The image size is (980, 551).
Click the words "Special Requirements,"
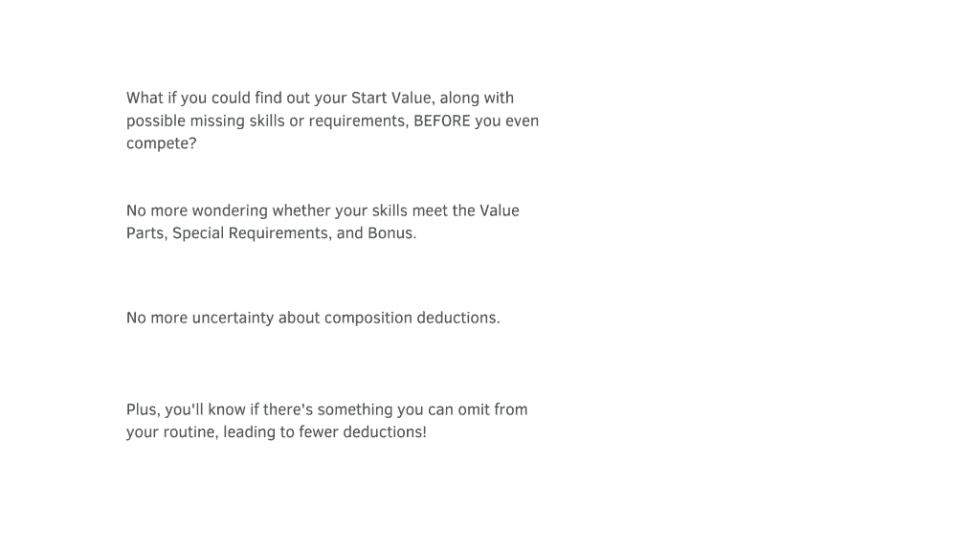coord(252,233)
